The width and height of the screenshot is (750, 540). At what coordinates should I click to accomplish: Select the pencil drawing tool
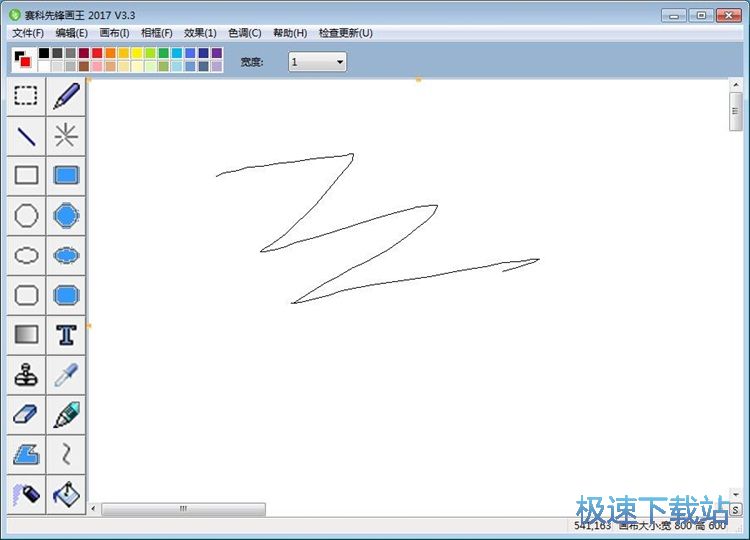[x=66, y=96]
